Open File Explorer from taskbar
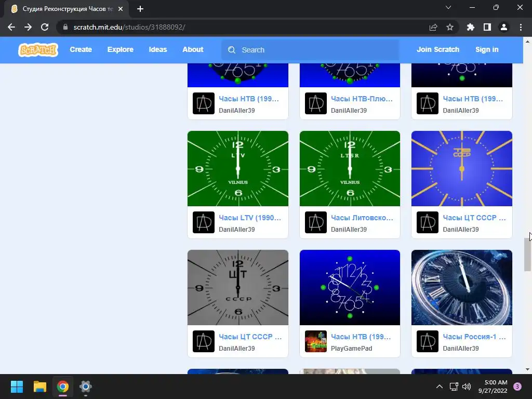This screenshot has height=399, width=532. pyautogui.click(x=39, y=387)
